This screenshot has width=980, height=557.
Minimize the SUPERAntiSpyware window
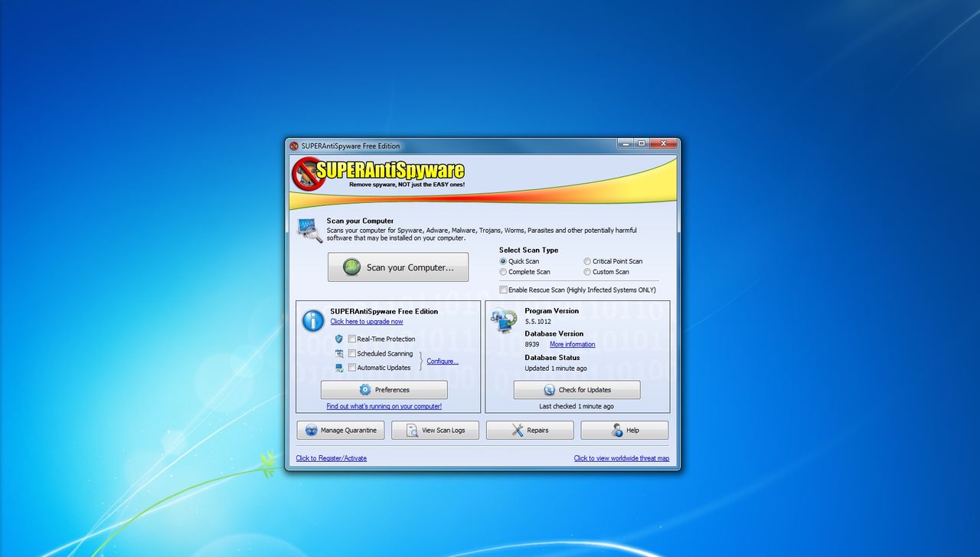(x=626, y=143)
